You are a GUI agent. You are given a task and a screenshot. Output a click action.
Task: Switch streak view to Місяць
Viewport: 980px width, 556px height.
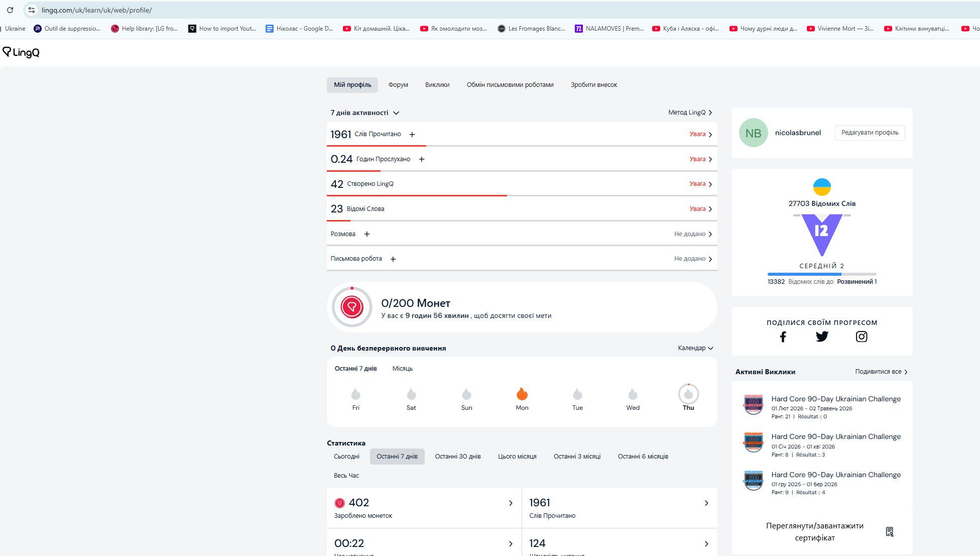coord(402,369)
